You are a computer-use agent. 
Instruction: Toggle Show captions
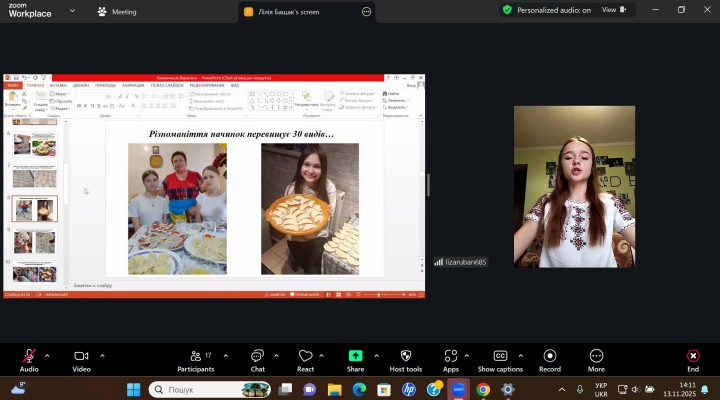pyautogui.click(x=499, y=357)
